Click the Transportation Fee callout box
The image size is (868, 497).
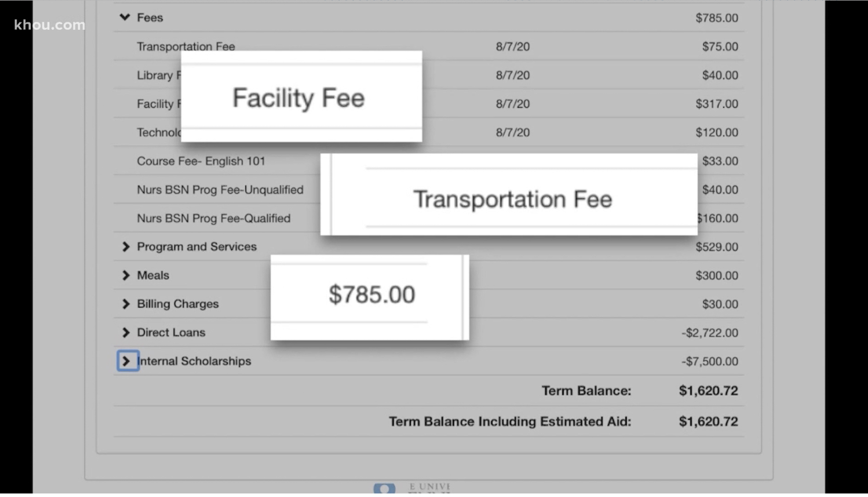(509, 195)
